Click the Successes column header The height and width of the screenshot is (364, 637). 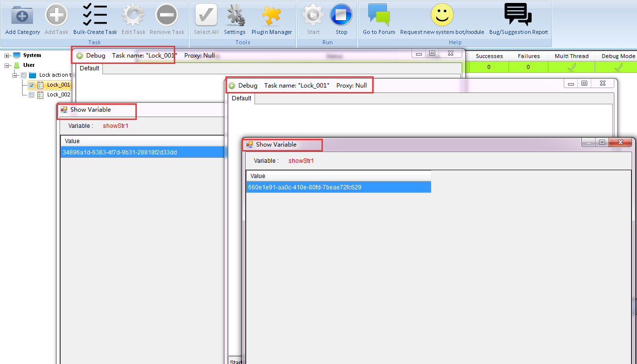coord(489,56)
